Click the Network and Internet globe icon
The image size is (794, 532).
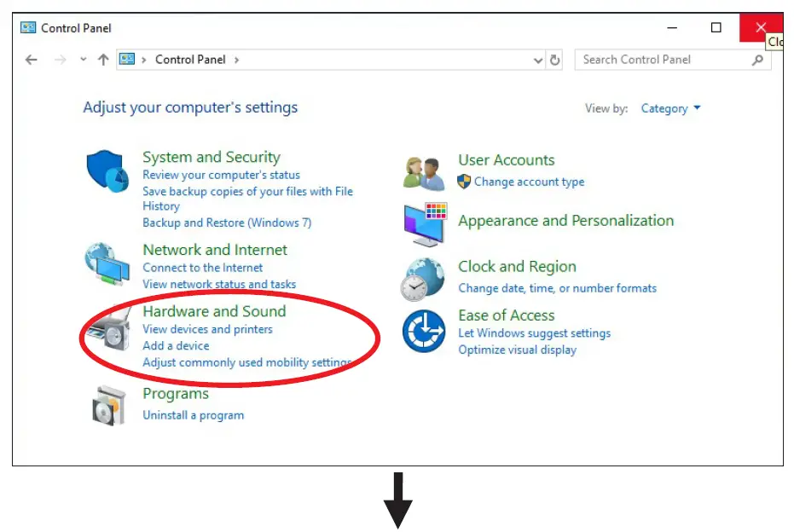pos(107,264)
